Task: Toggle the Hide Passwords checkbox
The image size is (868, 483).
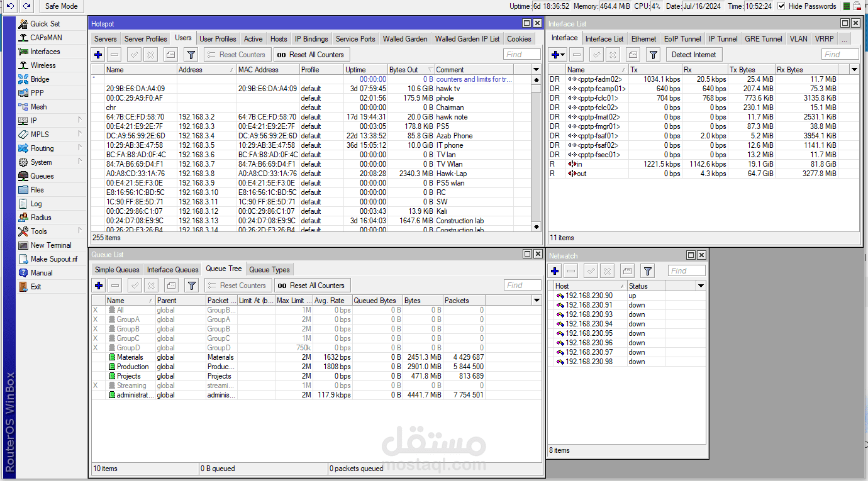Action: [781, 6]
